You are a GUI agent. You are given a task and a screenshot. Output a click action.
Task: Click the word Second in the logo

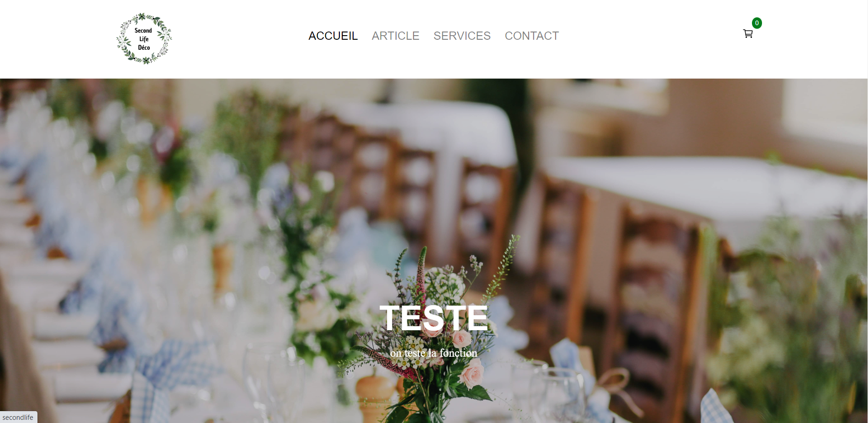click(143, 31)
